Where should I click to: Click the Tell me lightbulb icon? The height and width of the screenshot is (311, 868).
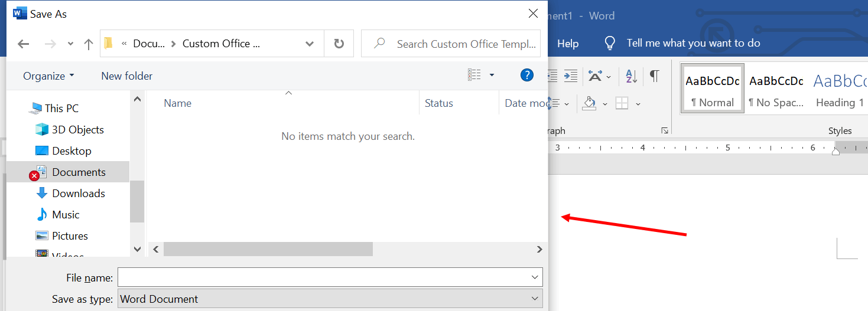(x=610, y=43)
